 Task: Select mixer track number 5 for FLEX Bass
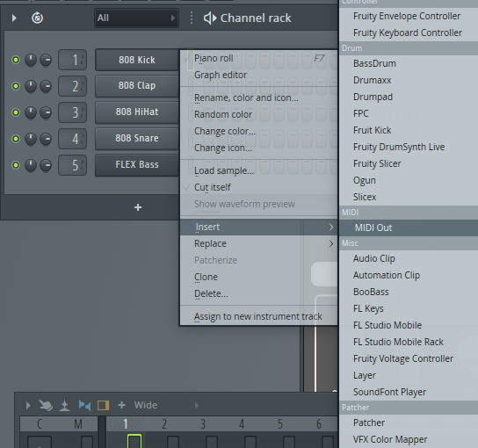pos(73,165)
